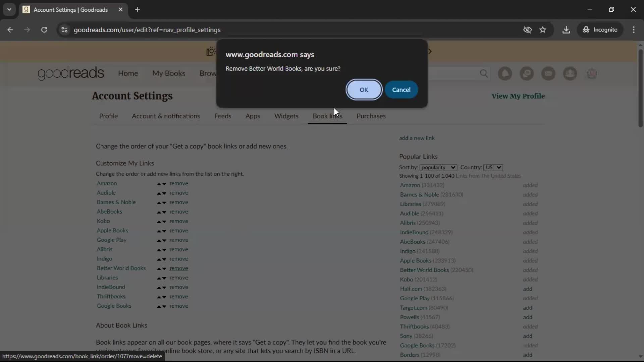
Task: Remove the Barnes & Noble link
Action: (x=179, y=202)
